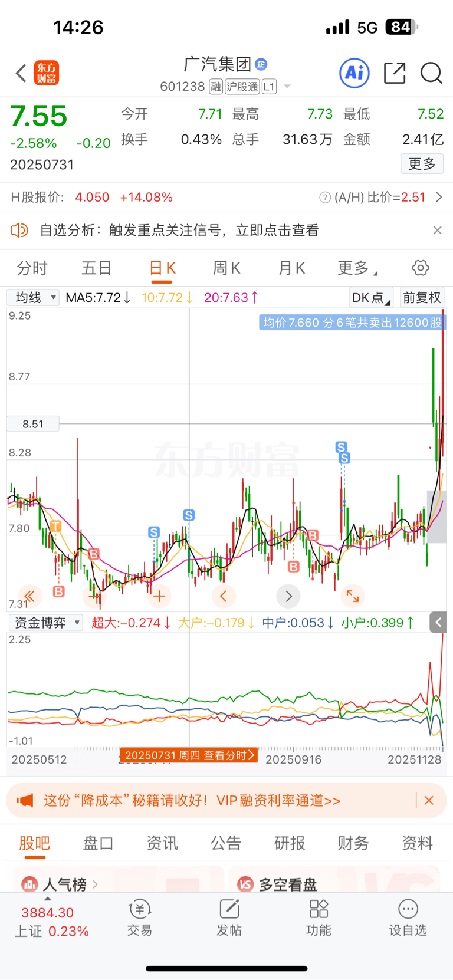Expand chart to fullscreen
The image size is (453, 980).
[x=353, y=596]
